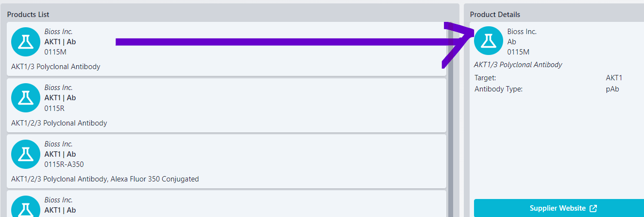Click catalog number 0115M in Product Details

(518, 52)
